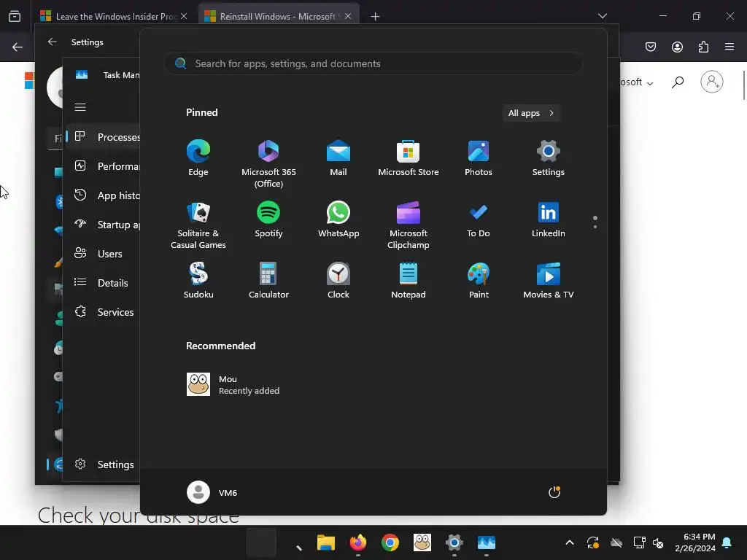Click the Start menu power button
Image resolution: width=747 pixels, height=560 pixels.
click(x=554, y=492)
